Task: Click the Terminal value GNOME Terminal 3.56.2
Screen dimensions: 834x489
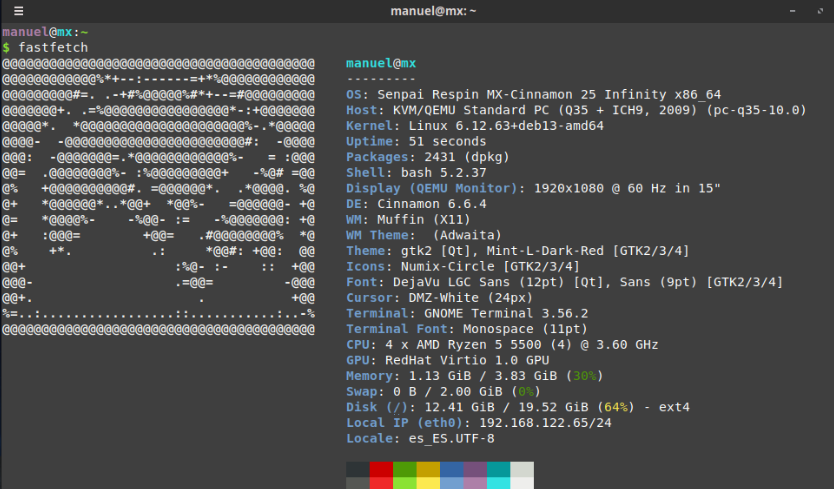Action: click(x=506, y=313)
